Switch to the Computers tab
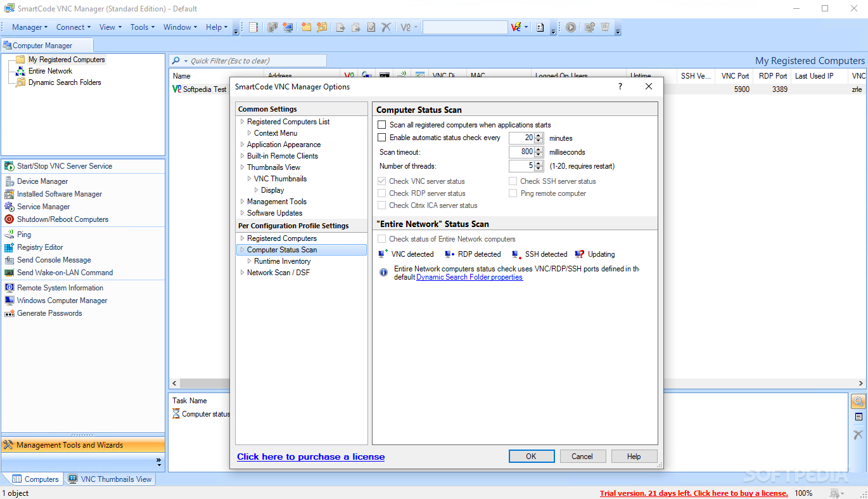Screen dimensions: 868x499 coord(35,479)
